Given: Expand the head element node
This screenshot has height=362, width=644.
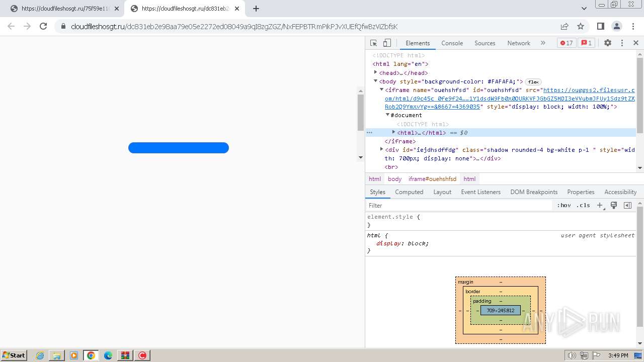Looking at the screenshot, I should [375, 72].
